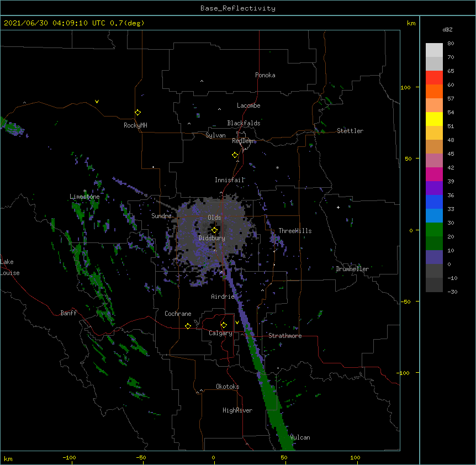Click the magenta 42-39 dBZ legend swatch

pyautogui.click(x=434, y=174)
